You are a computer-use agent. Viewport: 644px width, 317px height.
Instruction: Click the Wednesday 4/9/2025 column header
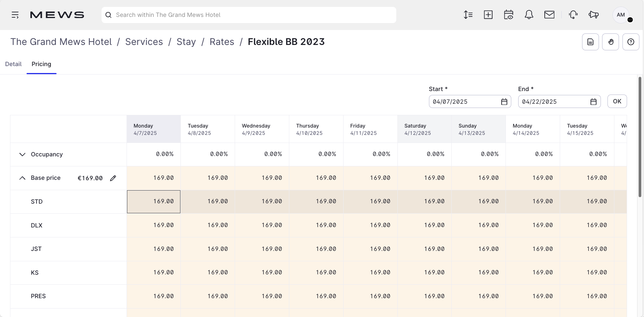pos(262,129)
